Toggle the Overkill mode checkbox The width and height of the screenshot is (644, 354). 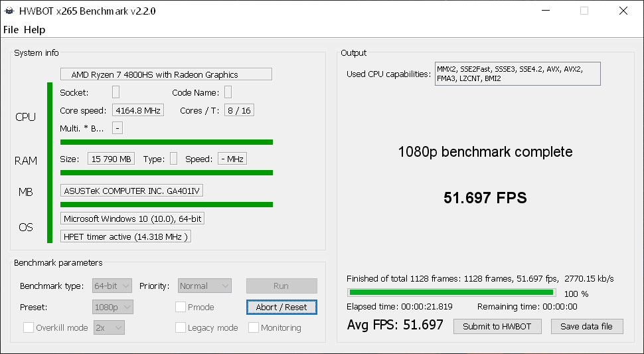point(29,327)
